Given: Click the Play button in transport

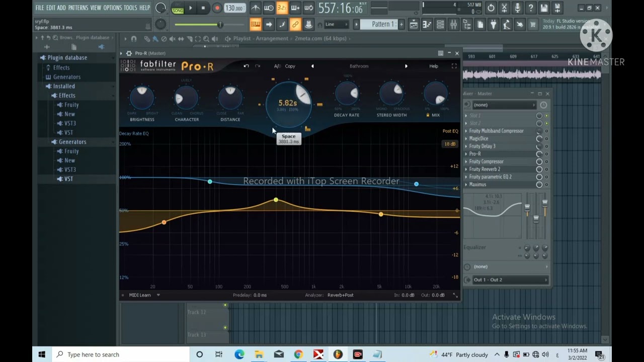Looking at the screenshot, I should tap(190, 8).
